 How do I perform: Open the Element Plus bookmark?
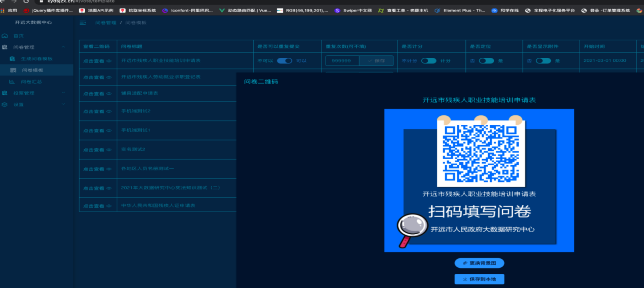(x=460, y=11)
